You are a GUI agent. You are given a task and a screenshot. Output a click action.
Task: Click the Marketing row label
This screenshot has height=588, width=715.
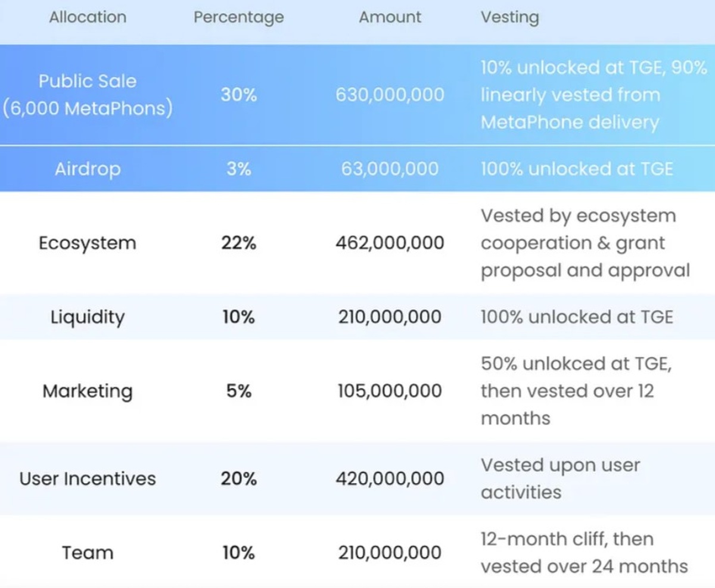tap(88, 391)
